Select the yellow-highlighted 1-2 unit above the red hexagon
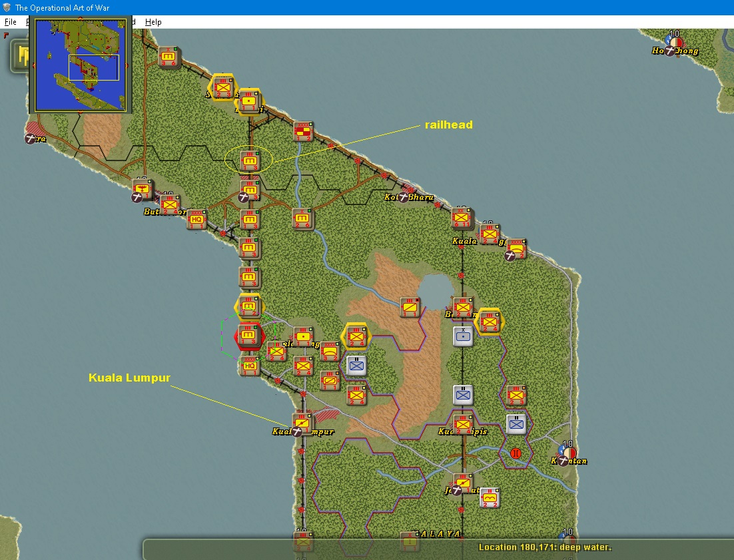 click(x=248, y=306)
